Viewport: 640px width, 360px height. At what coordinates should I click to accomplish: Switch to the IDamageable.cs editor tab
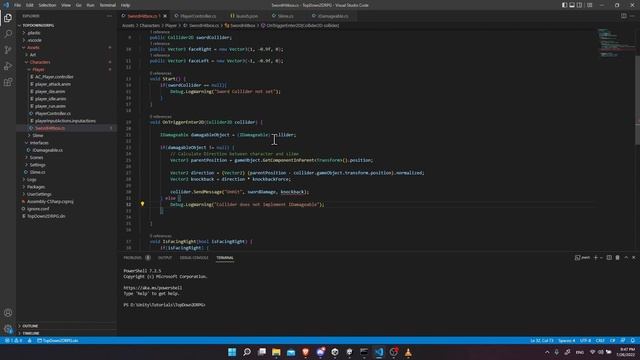(x=333, y=16)
